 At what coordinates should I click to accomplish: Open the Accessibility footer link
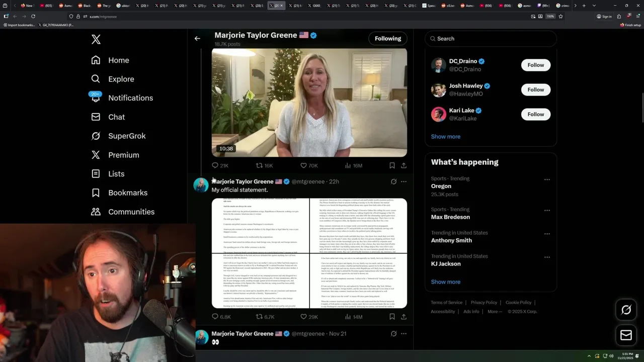tap(443, 311)
